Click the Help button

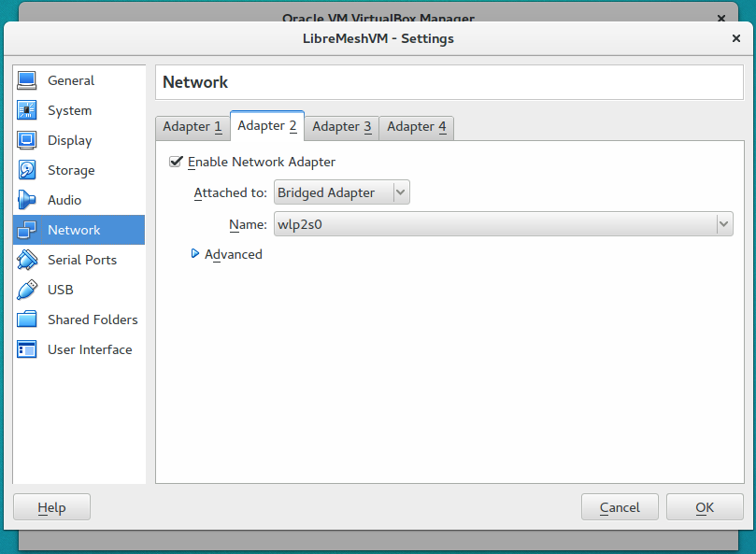51,507
